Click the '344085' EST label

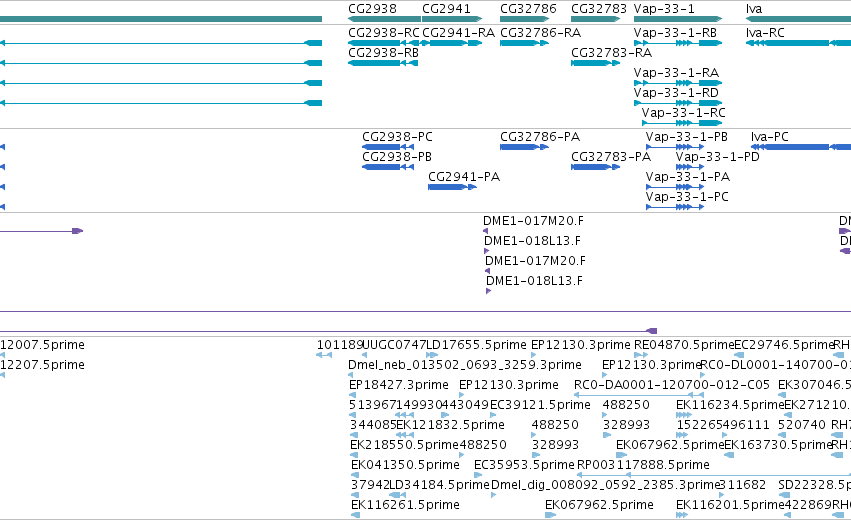click(373, 425)
